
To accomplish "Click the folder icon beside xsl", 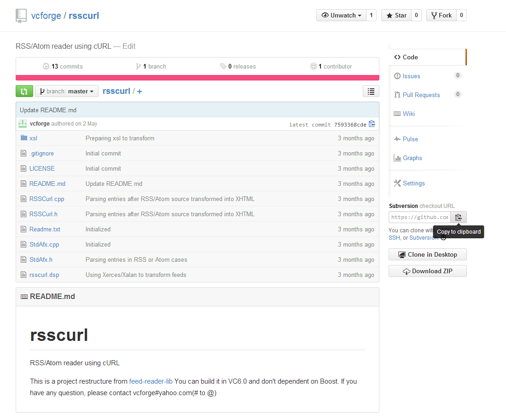I will [x=23, y=138].
